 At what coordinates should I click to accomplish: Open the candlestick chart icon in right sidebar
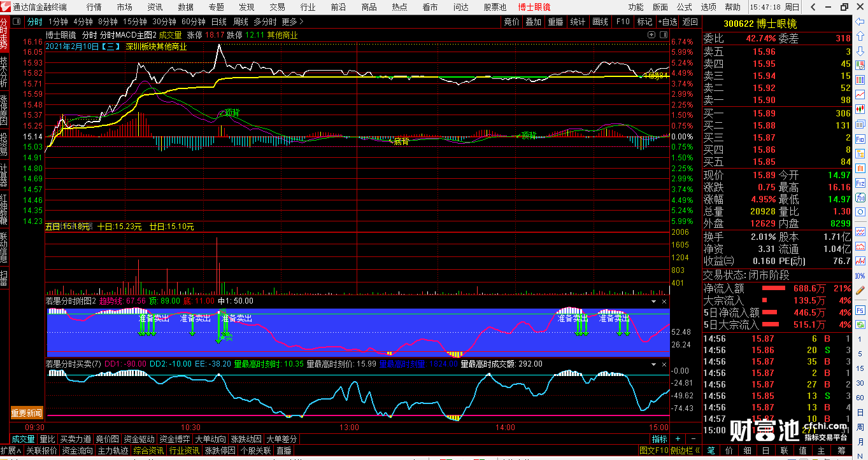[x=860, y=108]
